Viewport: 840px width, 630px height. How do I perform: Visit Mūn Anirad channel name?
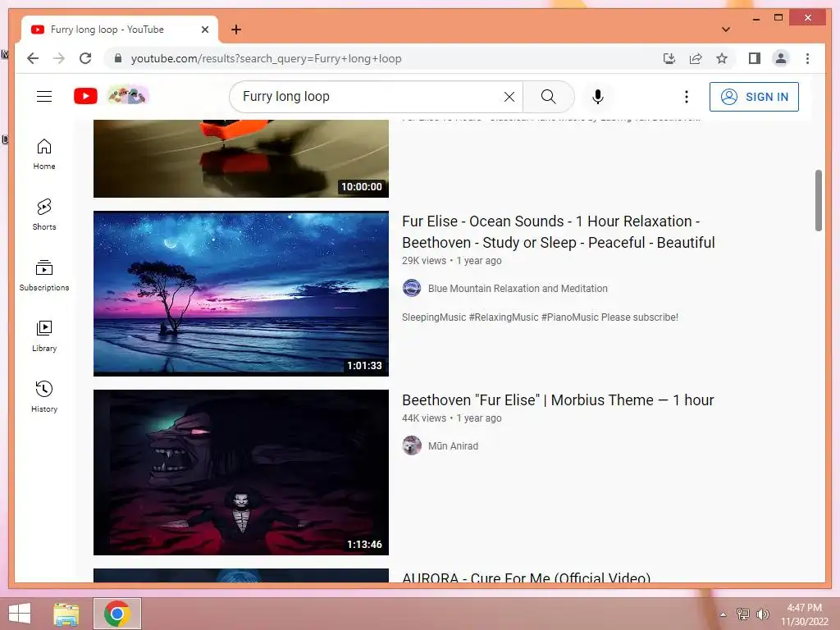pyautogui.click(x=453, y=445)
